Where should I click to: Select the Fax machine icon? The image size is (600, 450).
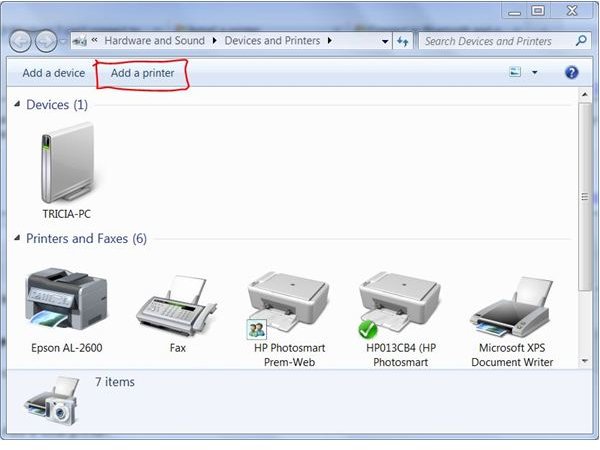(177, 306)
